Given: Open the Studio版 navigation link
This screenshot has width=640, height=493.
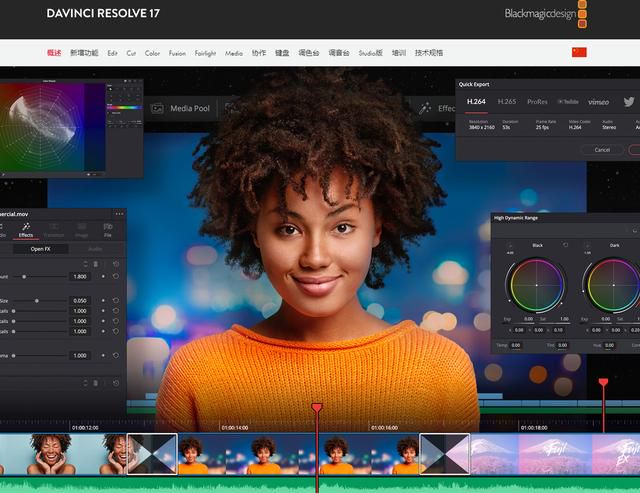Looking at the screenshot, I should click(x=371, y=53).
